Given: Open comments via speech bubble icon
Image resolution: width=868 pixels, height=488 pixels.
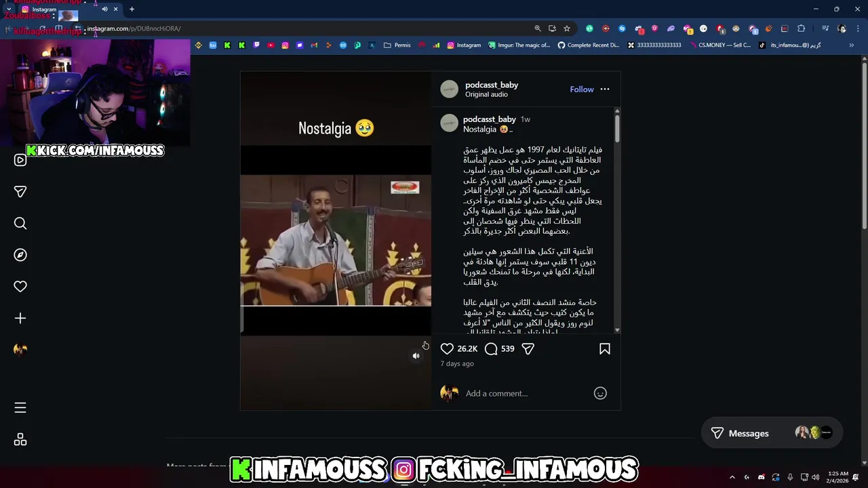Looking at the screenshot, I should tap(491, 348).
